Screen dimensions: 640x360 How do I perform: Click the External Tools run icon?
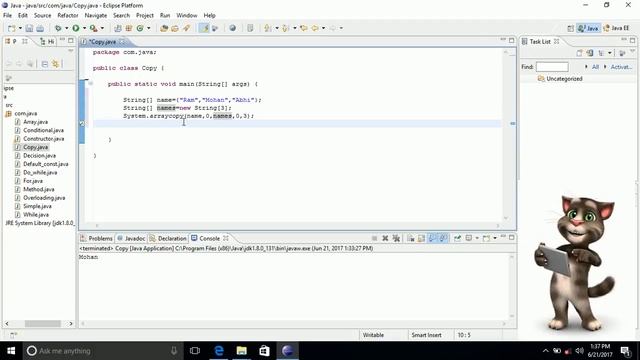point(94,28)
